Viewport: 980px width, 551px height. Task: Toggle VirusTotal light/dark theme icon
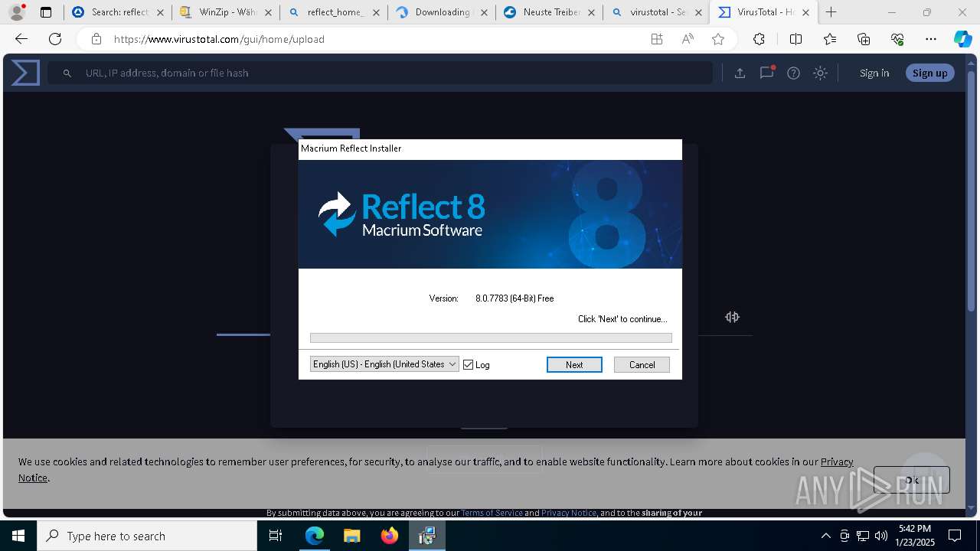[820, 73]
